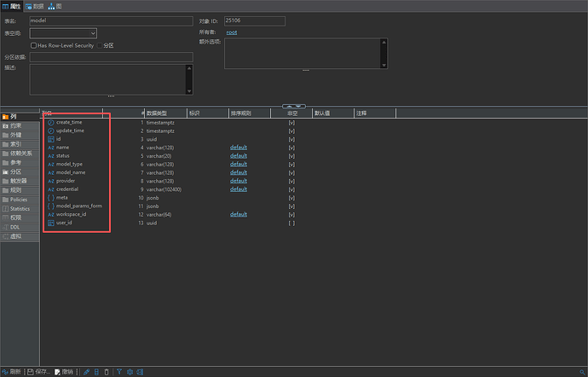
Task: Open the 索引 indexes side tab
Action: pos(20,144)
